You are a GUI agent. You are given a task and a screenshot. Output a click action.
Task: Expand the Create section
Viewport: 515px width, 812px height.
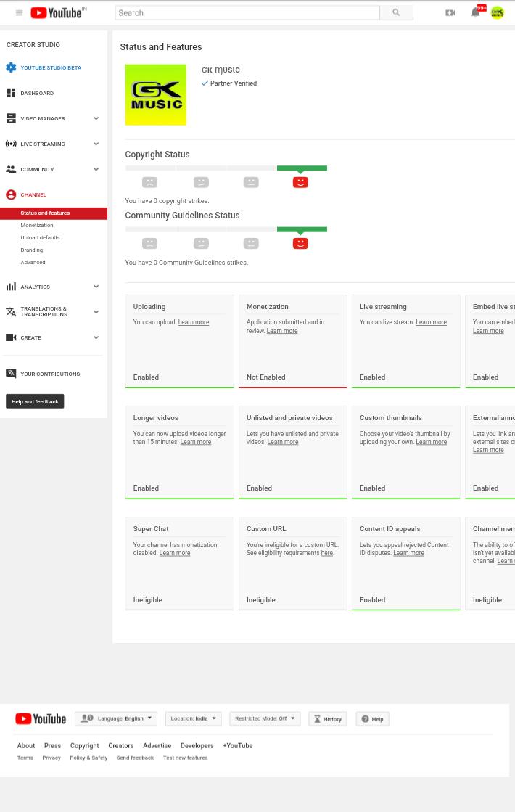point(96,337)
